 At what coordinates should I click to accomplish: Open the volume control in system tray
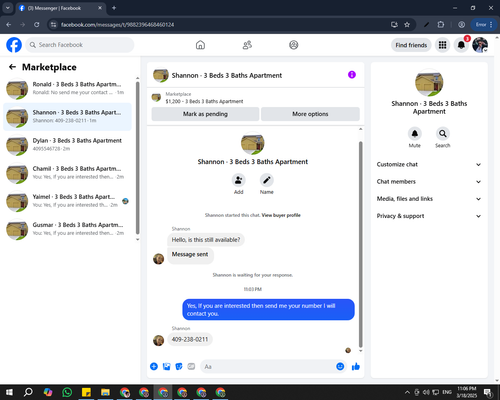point(426,392)
